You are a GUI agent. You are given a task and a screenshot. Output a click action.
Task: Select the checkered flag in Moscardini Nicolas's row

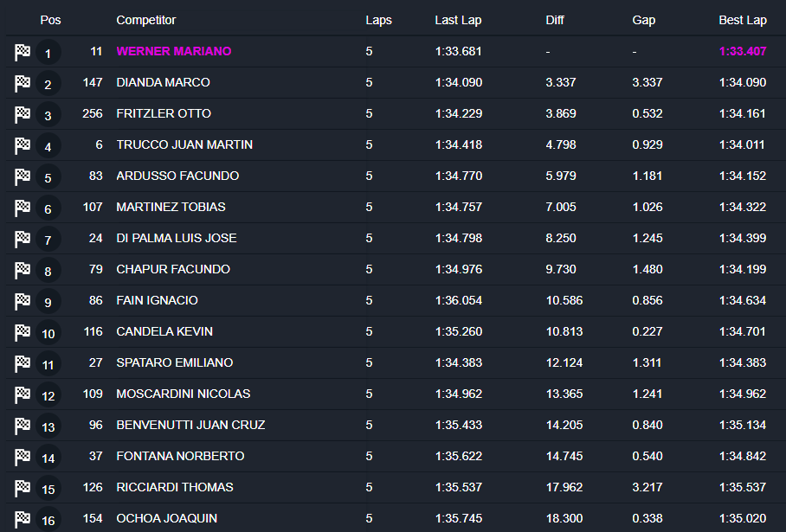pyautogui.click(x=23, y=394)
